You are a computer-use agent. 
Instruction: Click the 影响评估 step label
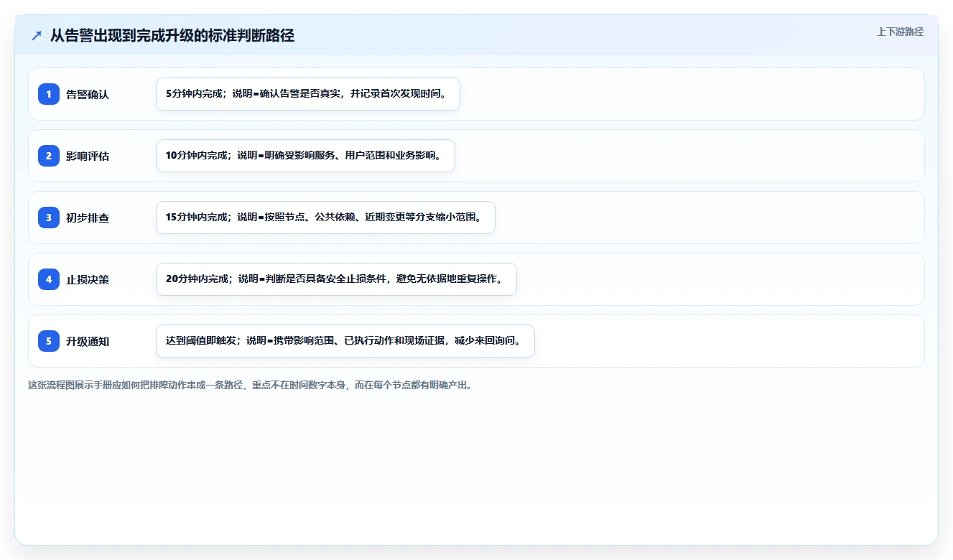[x=88, y=156]
